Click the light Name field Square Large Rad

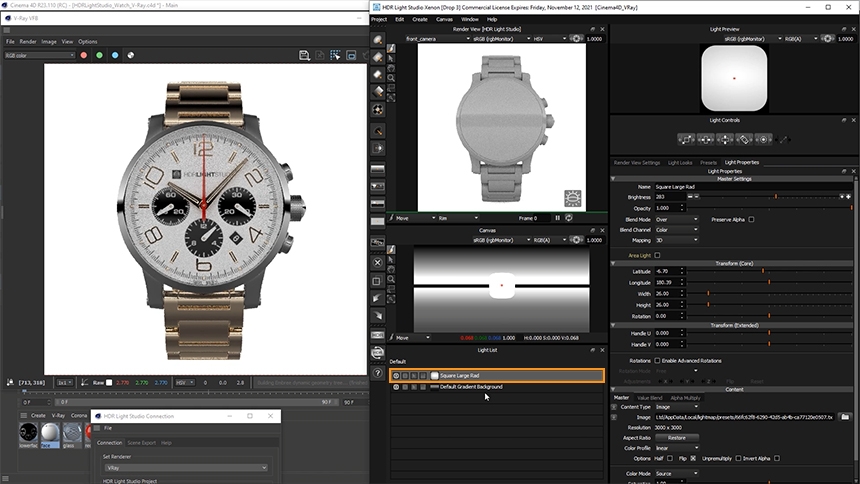[753, 187]
